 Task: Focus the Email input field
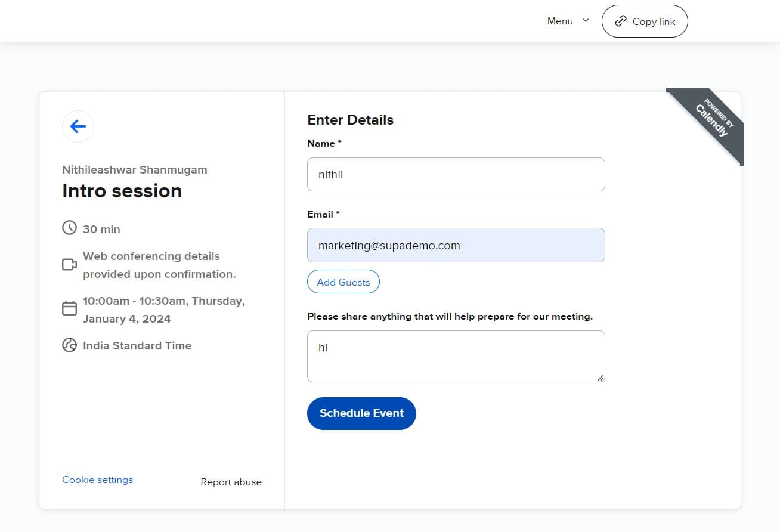pyautogui.click(x=456, y=245)
